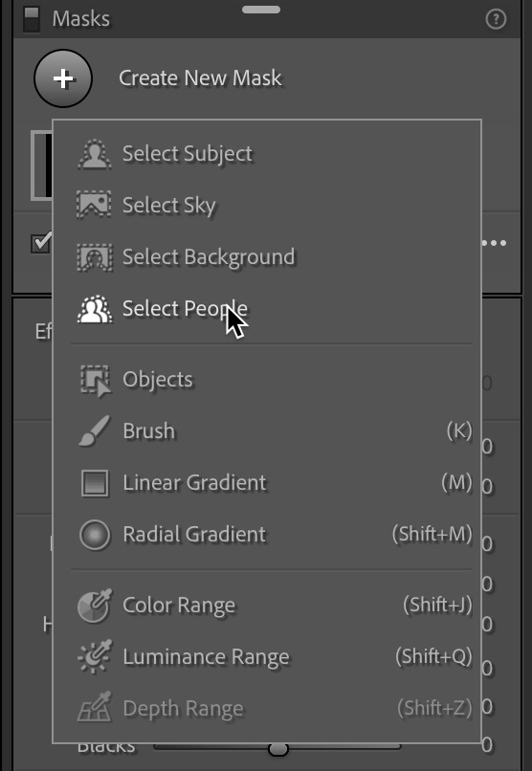Open the Masks panel help icon

tap(496, 19)
